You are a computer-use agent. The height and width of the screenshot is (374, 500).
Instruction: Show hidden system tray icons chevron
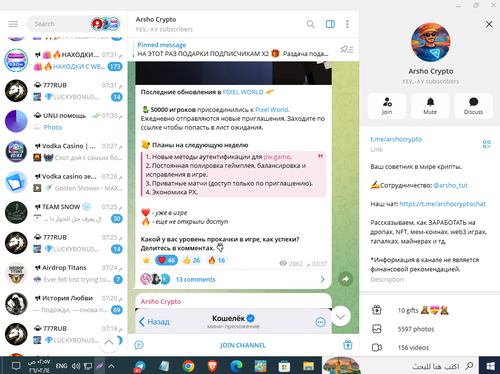[x=111, y=366]
